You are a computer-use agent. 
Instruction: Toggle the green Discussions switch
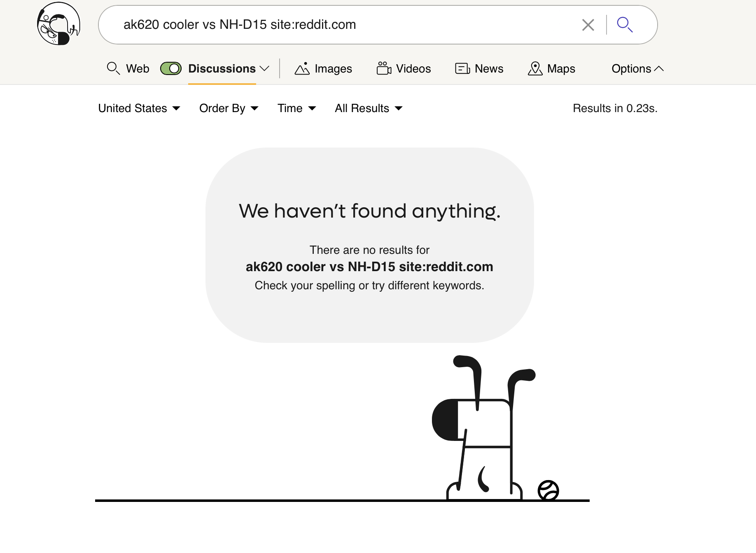pyautogui.click(x=171, y=68)
